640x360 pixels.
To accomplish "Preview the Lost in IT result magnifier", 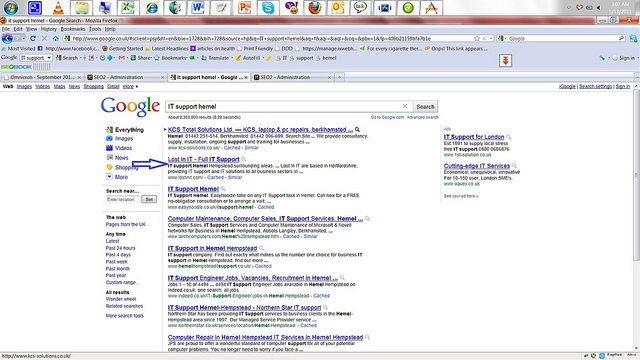I will (244, 159).
